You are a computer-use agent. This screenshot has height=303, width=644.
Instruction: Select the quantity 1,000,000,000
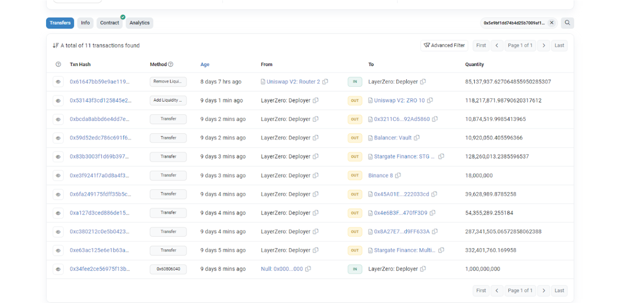(483, 269)
